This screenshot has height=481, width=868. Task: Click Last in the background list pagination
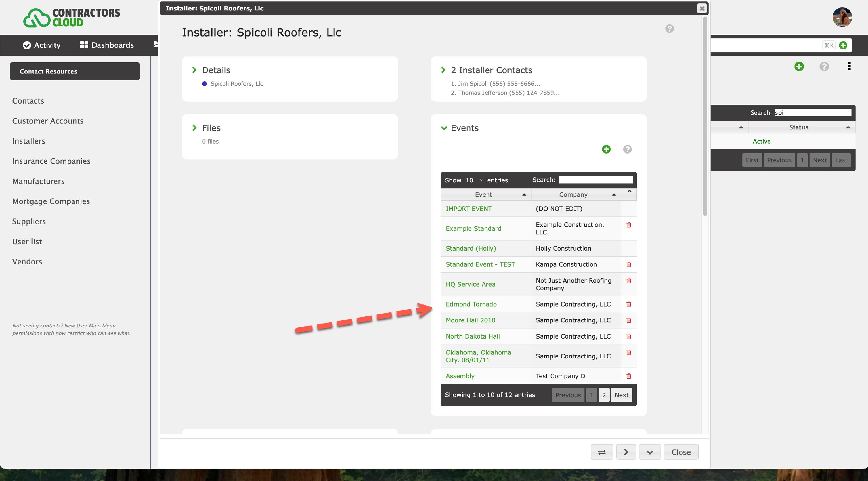pyautogui.click(x=841, y=160)
